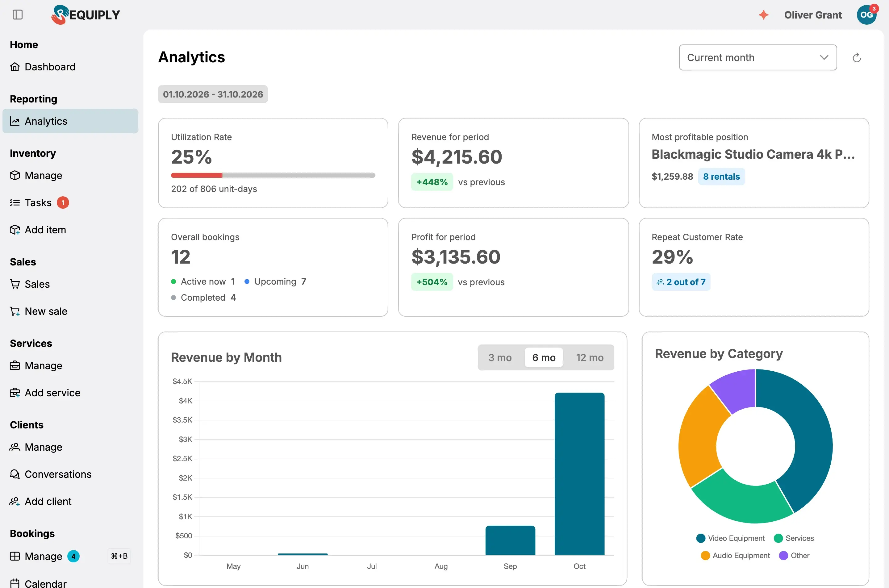Click the Add service icon
The image size is (889, 588).
click(x=15, y=393)
